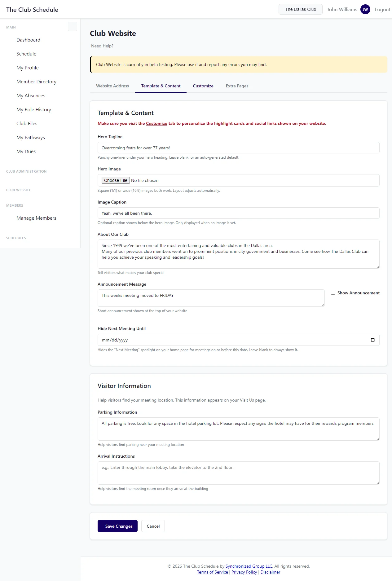Open The Dallas Club switcher
This screenshot has width=392, height=581.
pyautogui.click(x=300, y=9)
